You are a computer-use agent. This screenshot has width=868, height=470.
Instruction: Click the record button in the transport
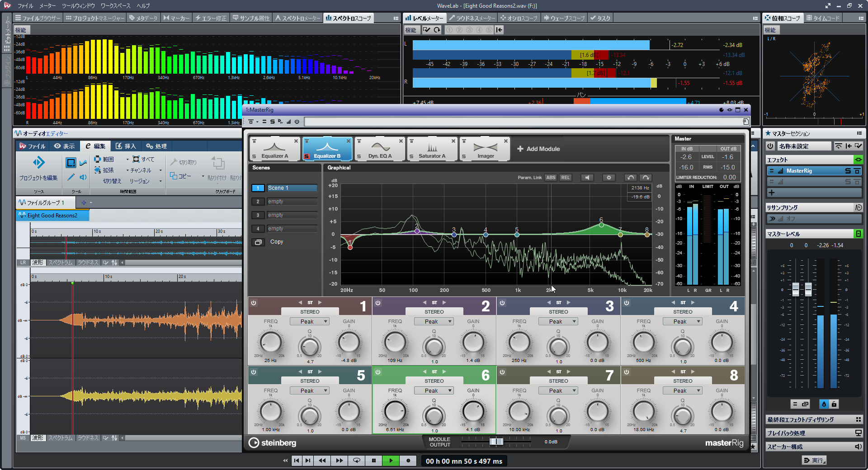[x=408, y=461]
